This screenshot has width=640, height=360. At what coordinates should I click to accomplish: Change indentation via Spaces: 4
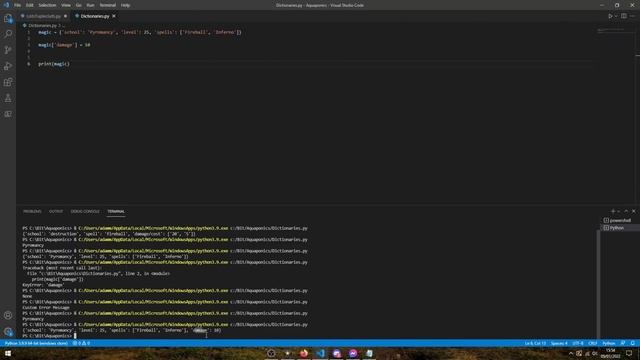(559, 343)
